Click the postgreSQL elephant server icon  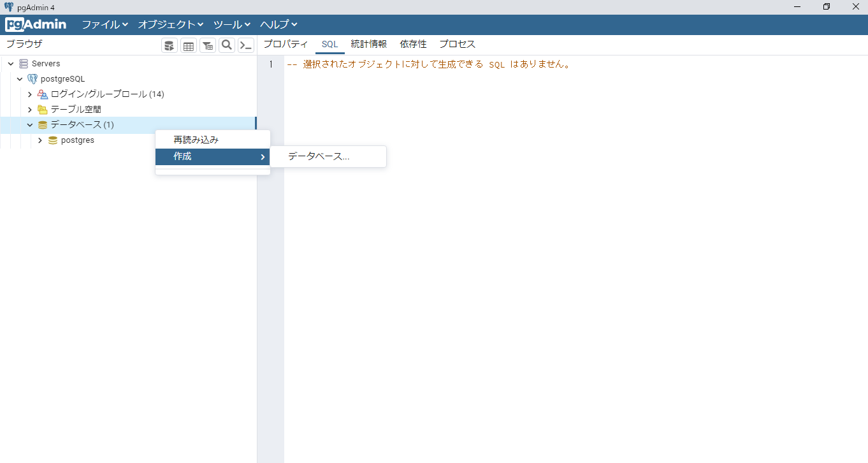point(33,79)
